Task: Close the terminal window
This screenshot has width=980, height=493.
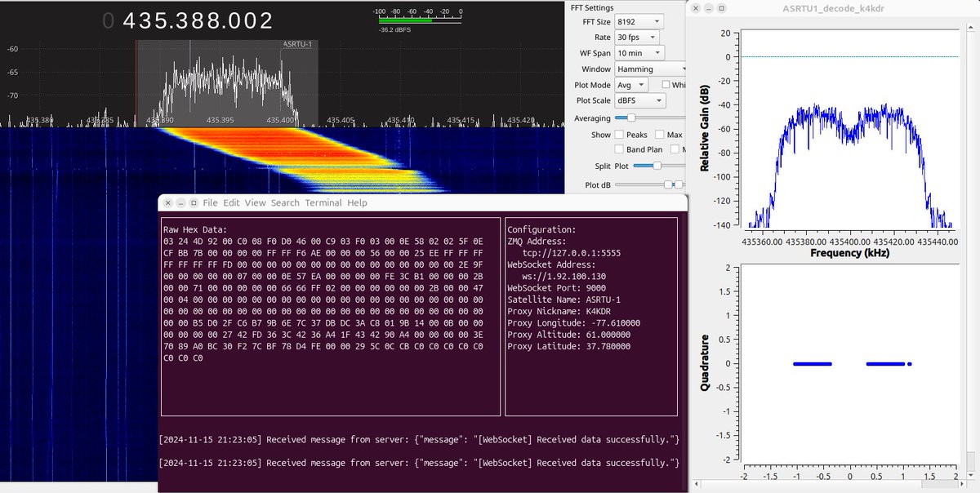Action: pos(167,202)
